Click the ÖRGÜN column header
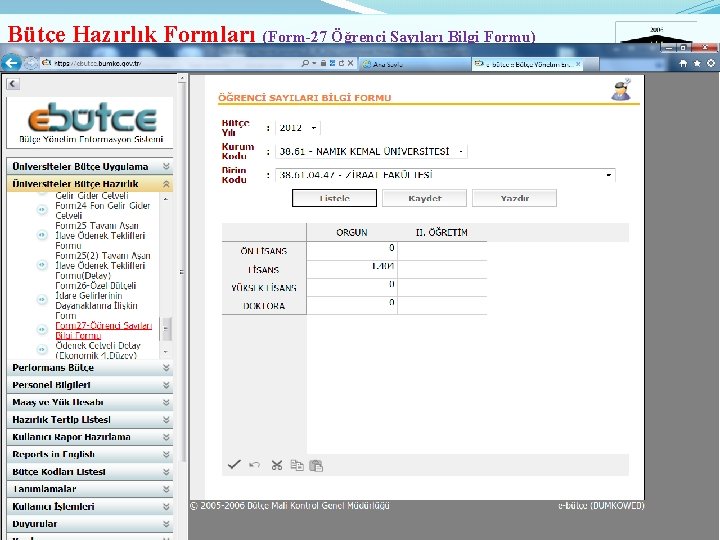The height and width of the screenshot is (540, 720). [352, 232]
